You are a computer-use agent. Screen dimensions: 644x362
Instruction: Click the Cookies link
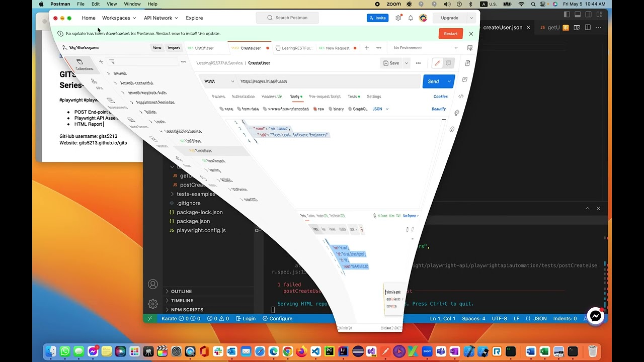(440, 97)
